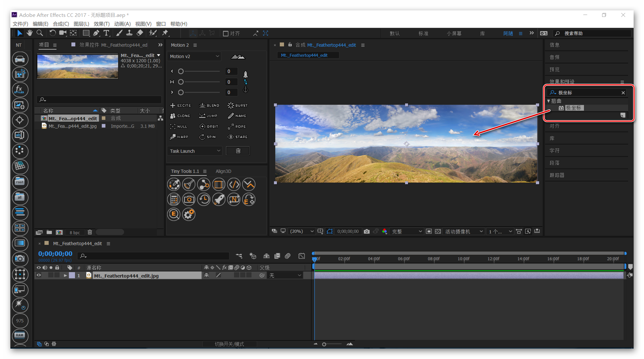The width and height of the screenshot is (644, 359).
Task: Click the first Motion slider handle
Action: pos(181,71)
